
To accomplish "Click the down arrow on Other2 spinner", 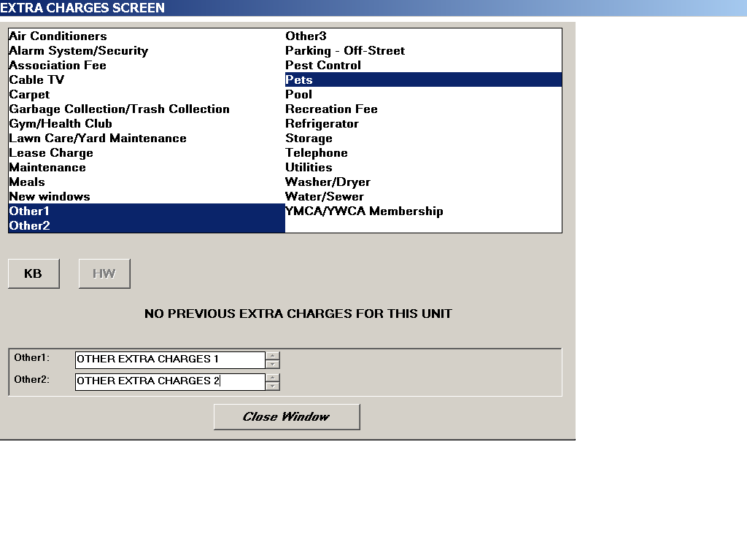I will 273,386.
